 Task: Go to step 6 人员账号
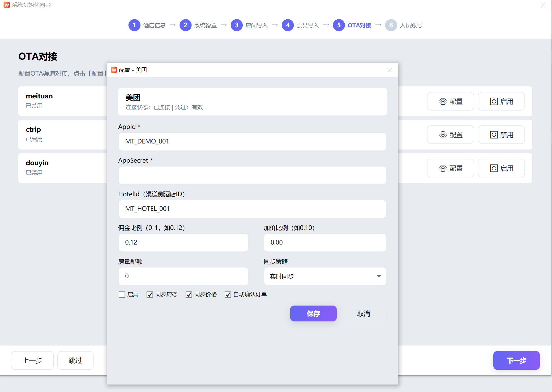[x=404, y=25]
